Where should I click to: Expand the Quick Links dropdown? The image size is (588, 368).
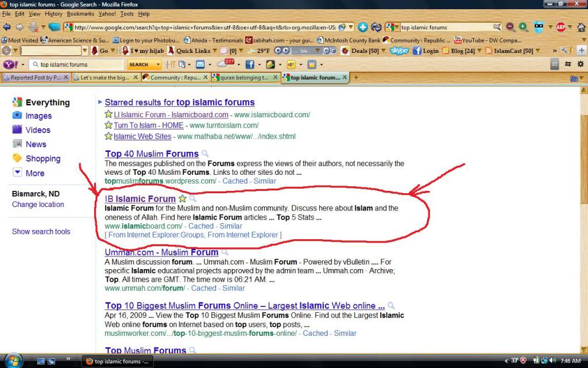click(x=215, y=51)
